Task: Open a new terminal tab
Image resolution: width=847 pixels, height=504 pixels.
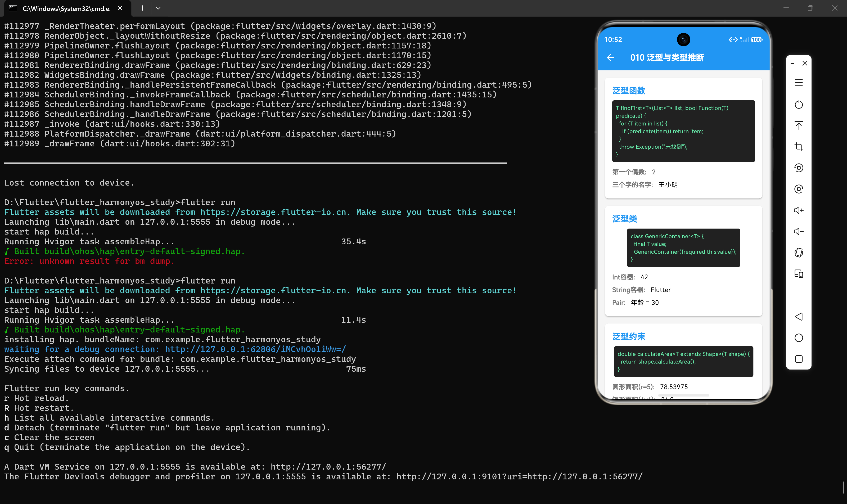Action: tap(142, 8)
